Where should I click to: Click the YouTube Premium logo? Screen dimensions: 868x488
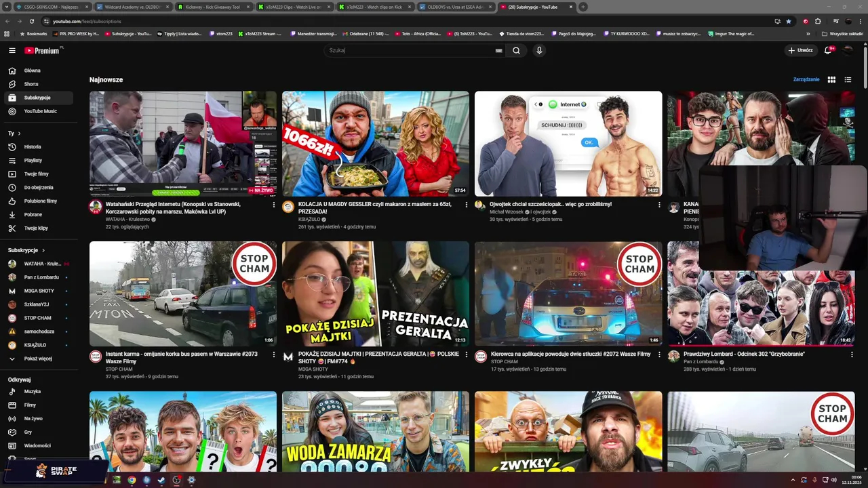click(x=43, y=50)
